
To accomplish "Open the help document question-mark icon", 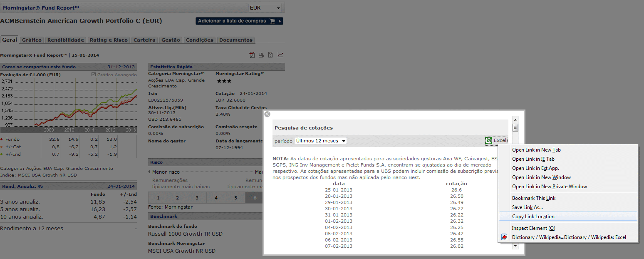I will (270, 55).
